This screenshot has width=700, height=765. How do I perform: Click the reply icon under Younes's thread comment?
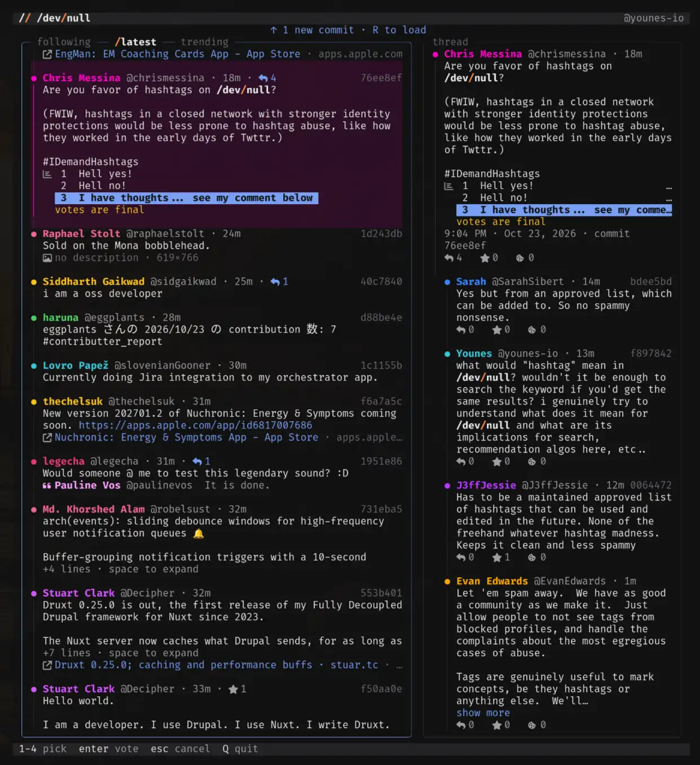coord(461,462)
